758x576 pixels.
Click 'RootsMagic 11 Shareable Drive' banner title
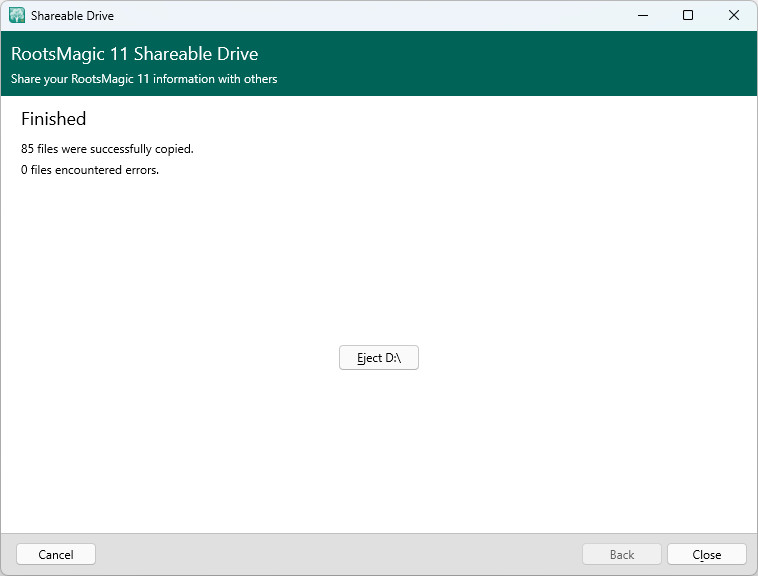click(134, 54)
